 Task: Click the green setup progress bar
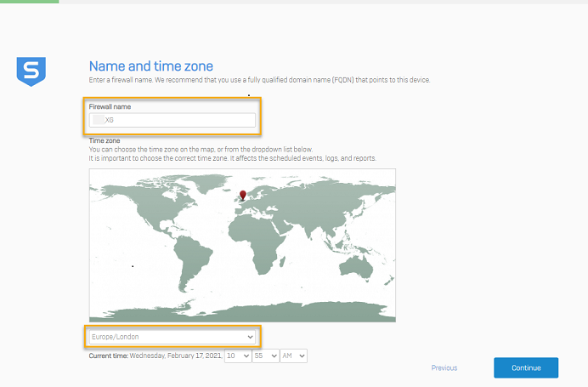pos(29,2)
